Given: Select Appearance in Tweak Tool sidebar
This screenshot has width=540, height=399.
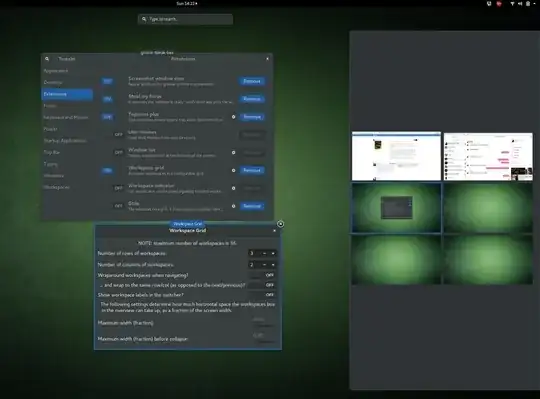Looking at the screenshot, I should (67, 71).
